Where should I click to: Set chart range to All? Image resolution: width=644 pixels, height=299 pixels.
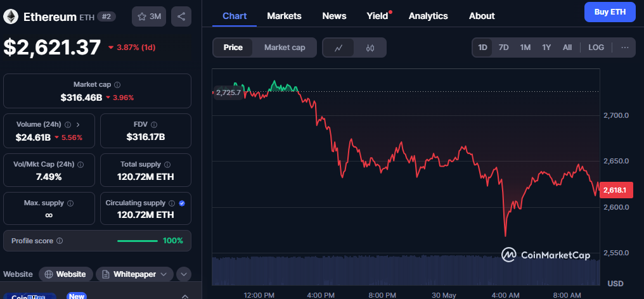567,48
